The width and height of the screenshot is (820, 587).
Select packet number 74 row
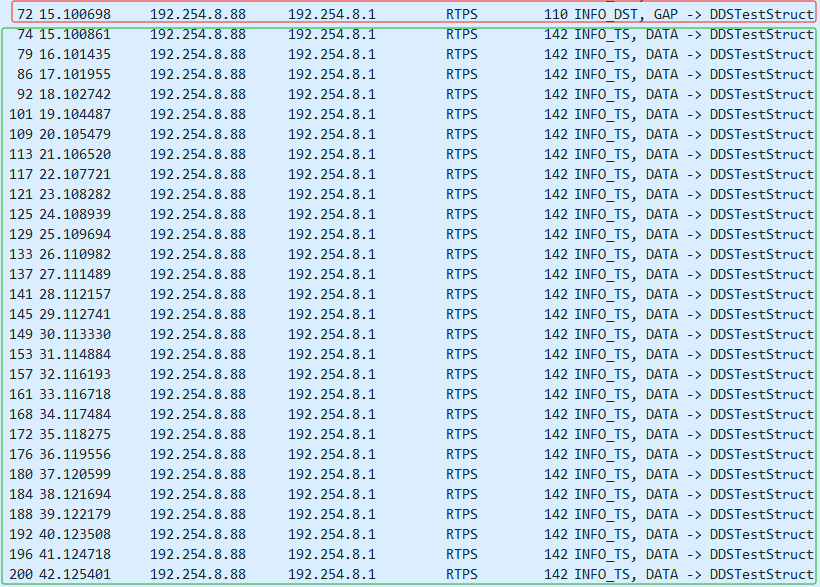pos(410,34)
